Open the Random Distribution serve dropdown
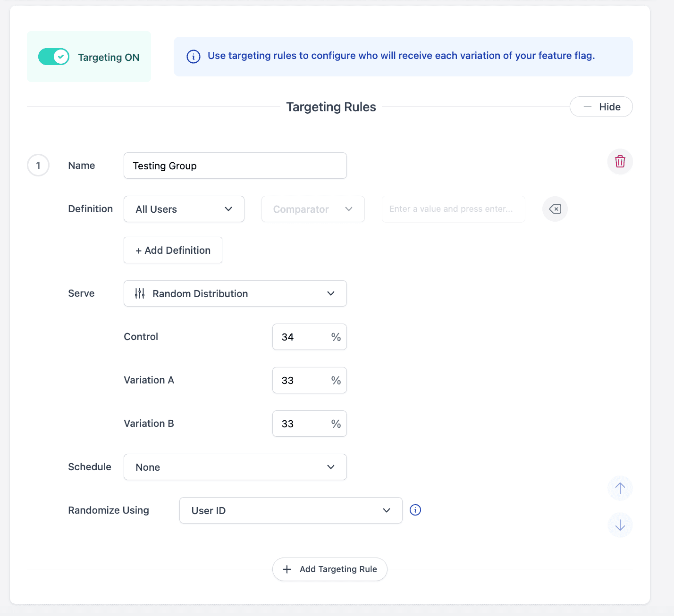 (235, 293)
